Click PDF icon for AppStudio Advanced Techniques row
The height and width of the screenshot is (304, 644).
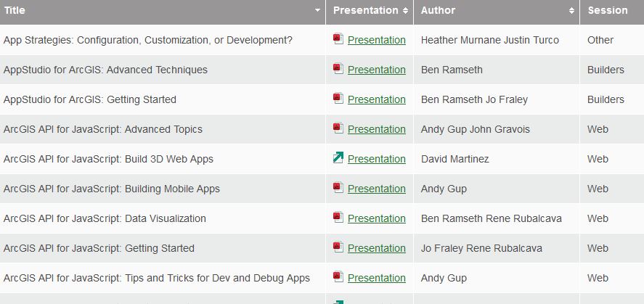[x=338, y=69]
